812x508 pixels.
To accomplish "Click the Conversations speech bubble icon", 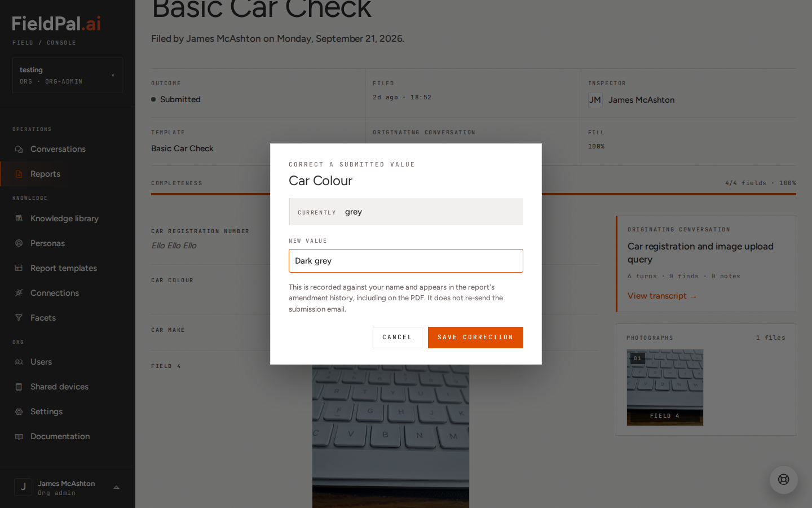I will tap(19, 149).
